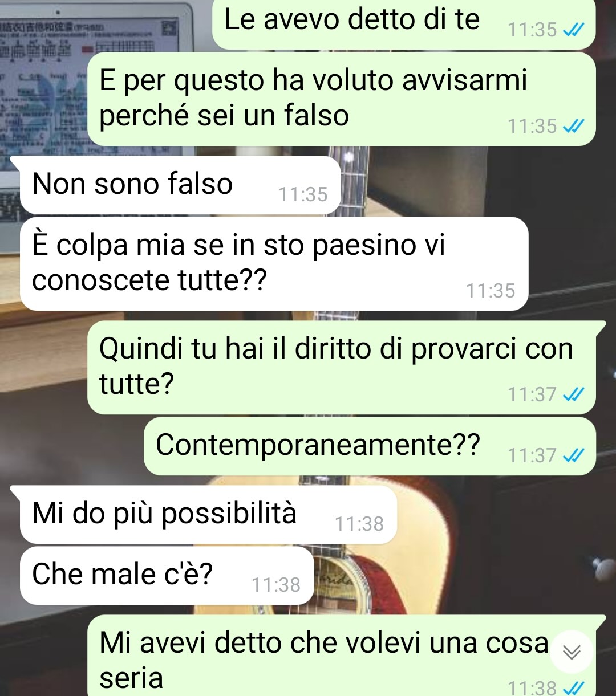The height and width of the screenshot is (696, 616).
Task: Tap the blue double ticks on 'Contemporaneamente??'
Action: pyautogui.click(x=573, y=456)
